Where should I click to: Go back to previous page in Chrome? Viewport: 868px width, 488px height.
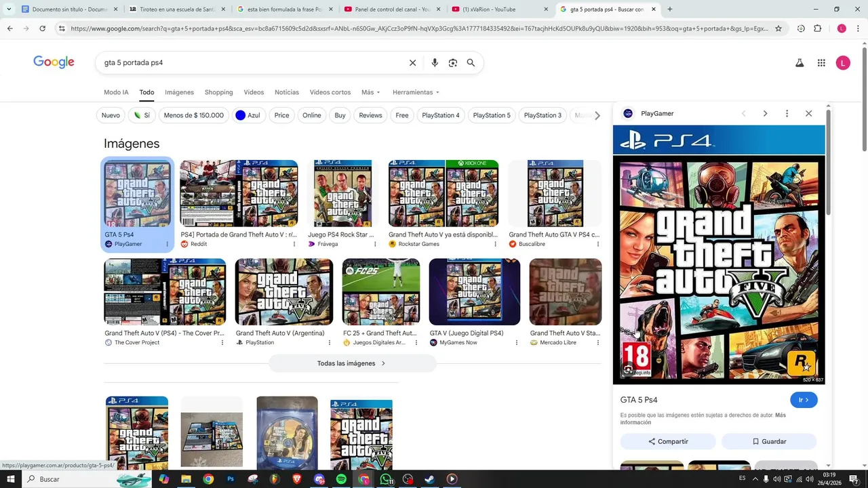click(x=9, y=28)
